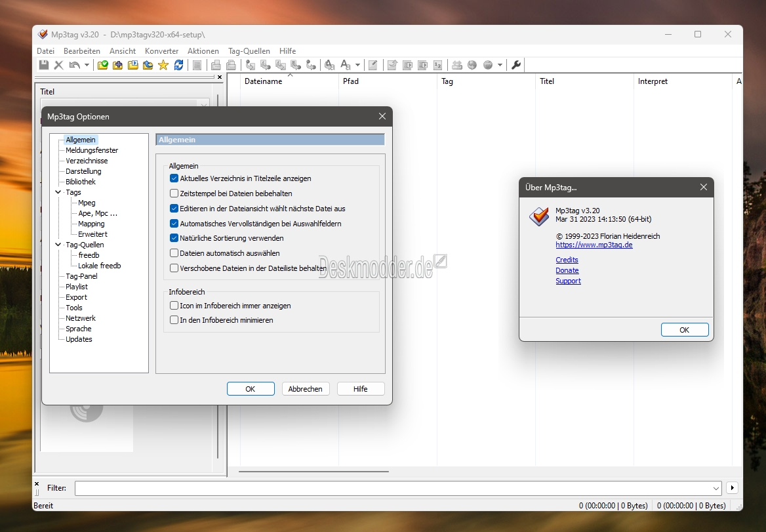Open the Ansicht menu
Screen dimensions: 766x532
pyautogui.click(x=123, y=51)
